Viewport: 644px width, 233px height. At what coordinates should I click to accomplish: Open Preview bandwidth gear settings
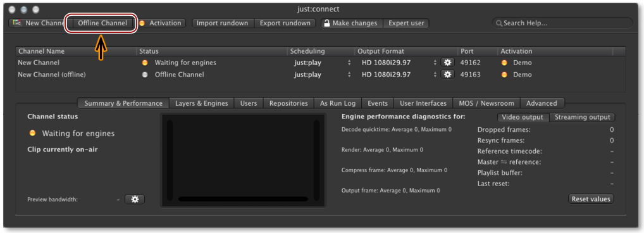(x=135, y=199)
